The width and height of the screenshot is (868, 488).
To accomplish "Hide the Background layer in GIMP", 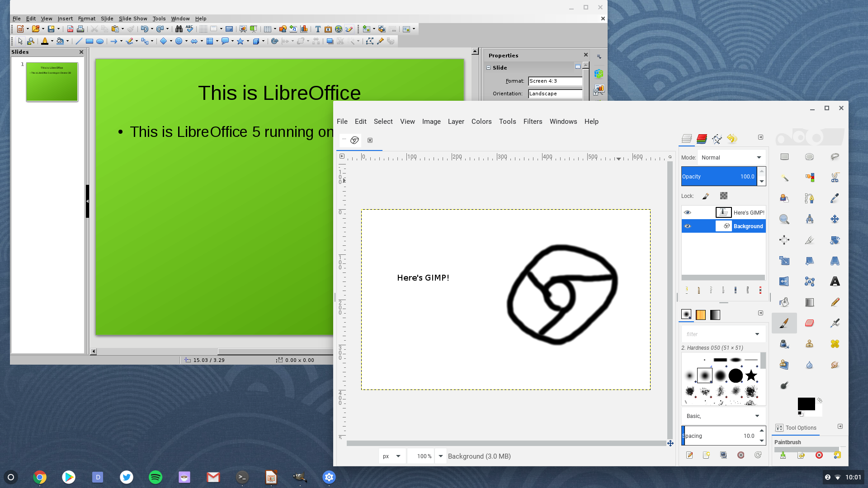I will (x=688, y=226).
